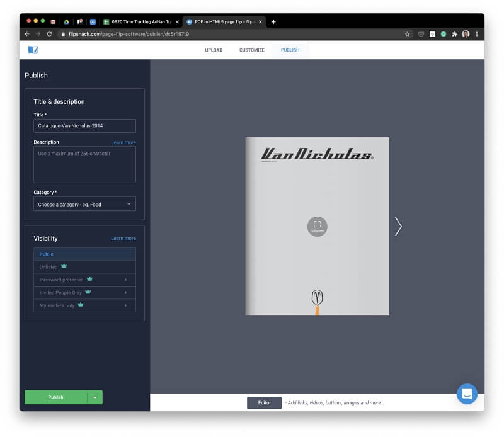
Task: Go back with the browser back arrow
Action: pos(27,34)
